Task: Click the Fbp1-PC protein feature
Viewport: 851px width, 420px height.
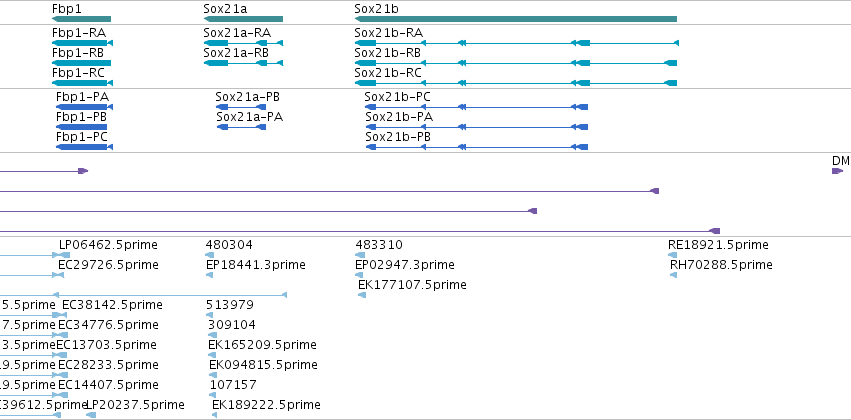Action: (84, 147)
